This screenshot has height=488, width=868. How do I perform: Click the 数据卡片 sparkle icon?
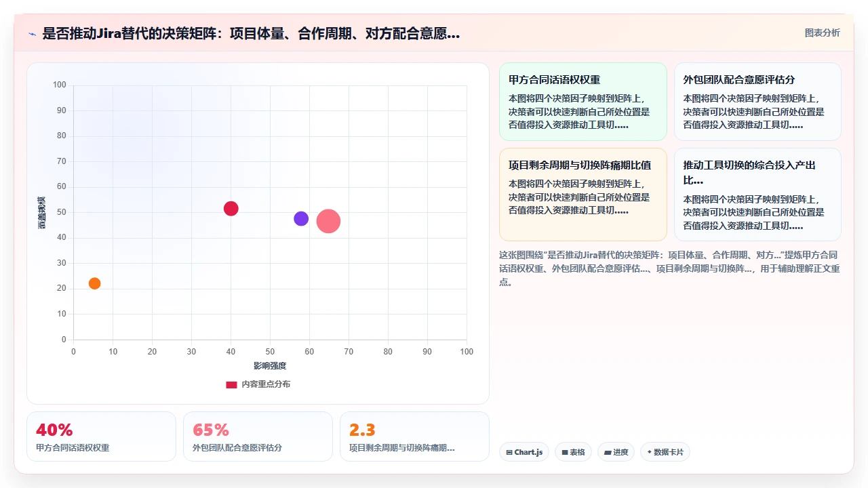650,452
